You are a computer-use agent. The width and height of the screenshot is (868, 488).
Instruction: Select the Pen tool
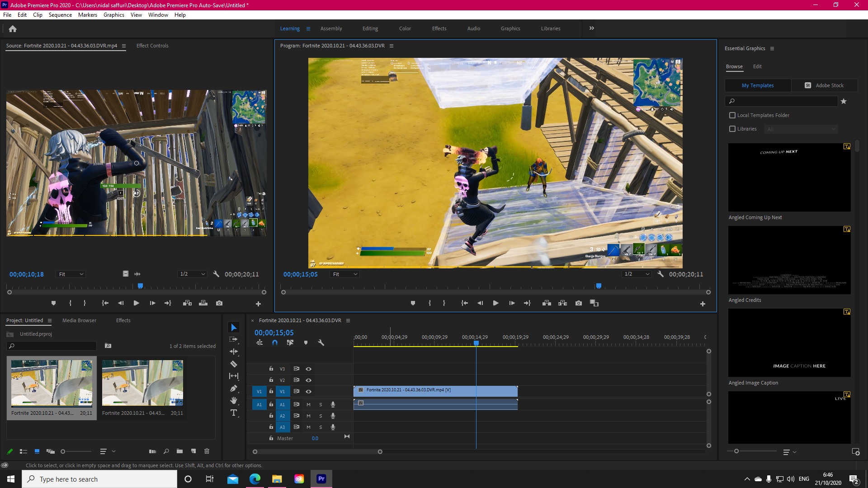coord(234,388)
